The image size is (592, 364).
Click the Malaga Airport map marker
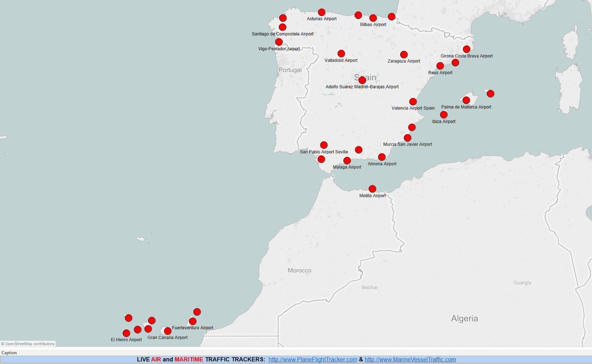click(347, 160)
